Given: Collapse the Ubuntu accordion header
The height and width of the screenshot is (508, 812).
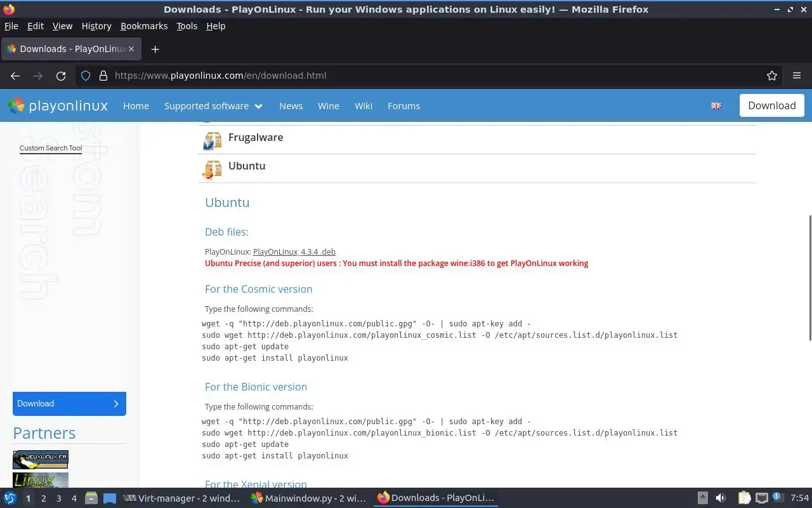Looking at the screenshot, I should pos(477,168).
